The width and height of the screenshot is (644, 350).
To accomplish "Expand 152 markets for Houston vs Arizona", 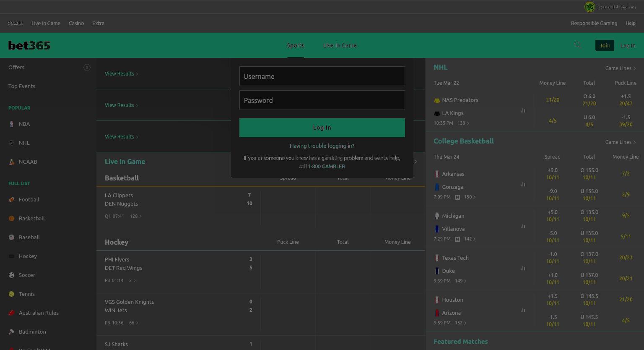I will pos(461,323).
